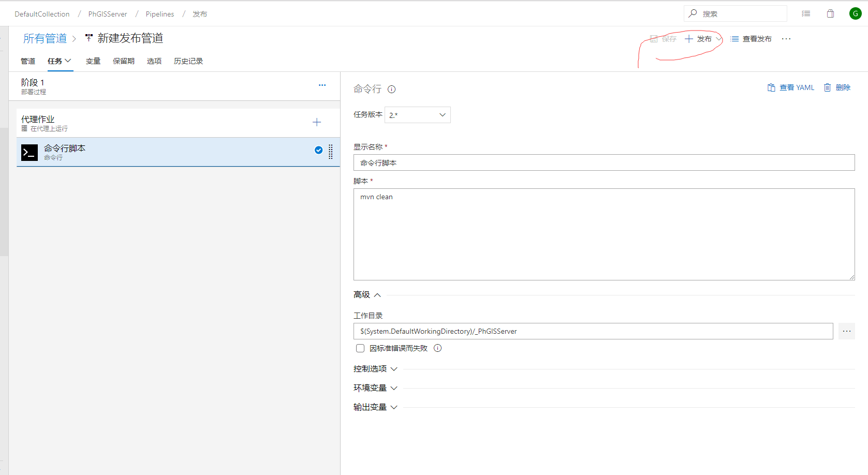Viewport: 868px width, 475px height.
Task: Collapse the 高级 section
Action: [x=367, y=295]
